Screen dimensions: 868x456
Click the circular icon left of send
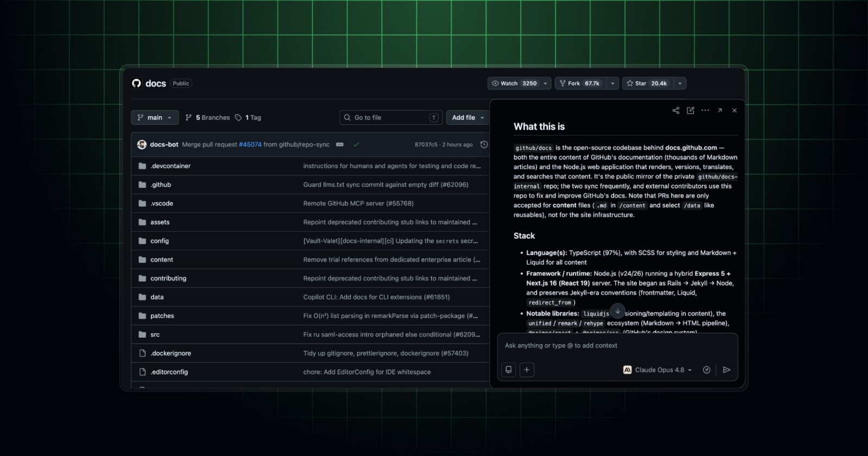(x=706, y=370)
